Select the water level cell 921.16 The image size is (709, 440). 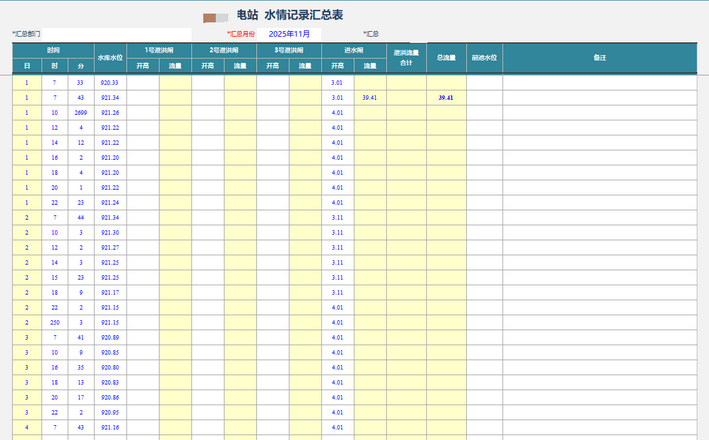click(x=110, y=428)
